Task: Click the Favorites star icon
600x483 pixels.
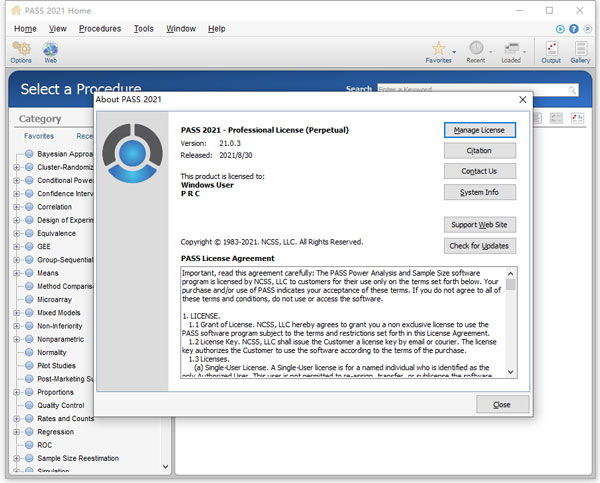Action: coord(438,48)
